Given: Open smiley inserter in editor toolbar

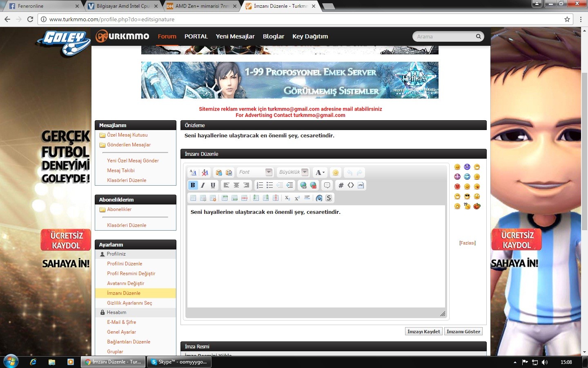Looking at the screenshot, I should coord(336,173).
